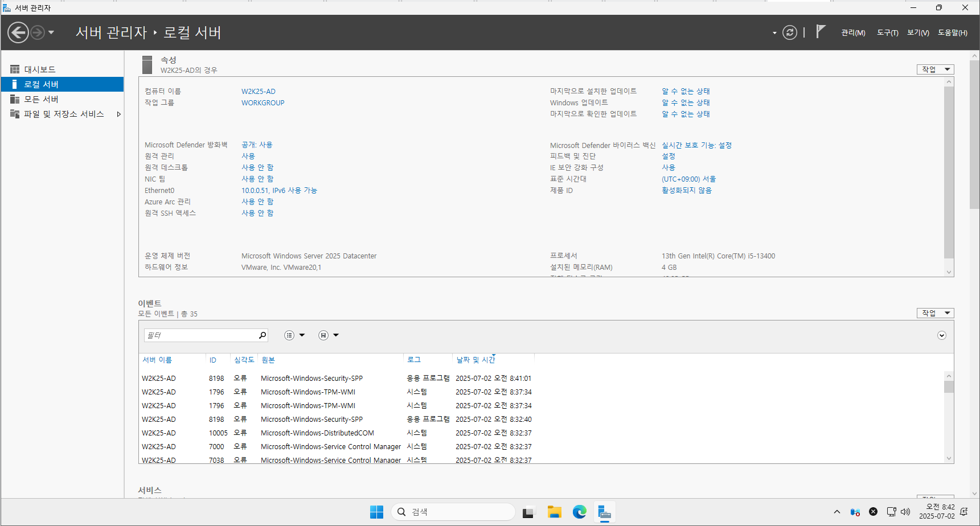Screen dimensions: 980x526
Task: Show hidden tray icons chevron
Action: [x=837, y=512]
